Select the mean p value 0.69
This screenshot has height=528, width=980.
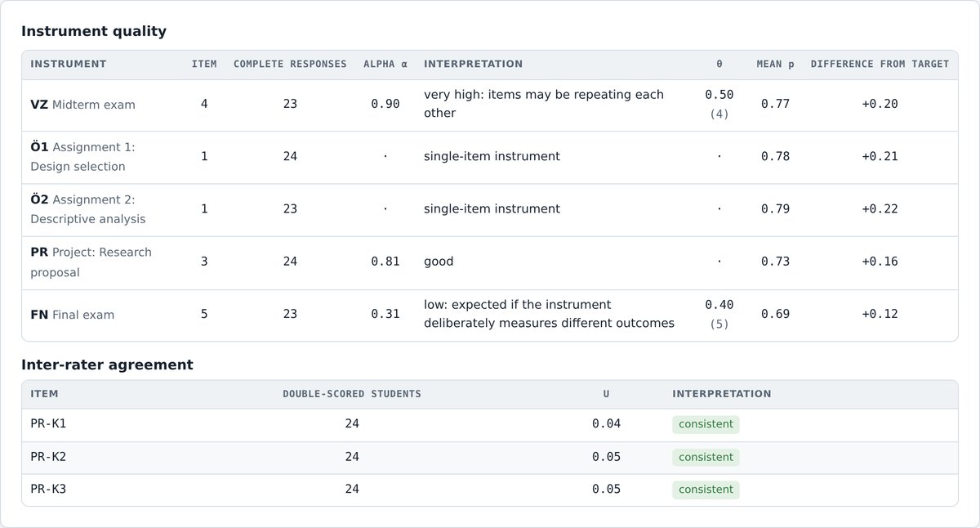point(775,314)
